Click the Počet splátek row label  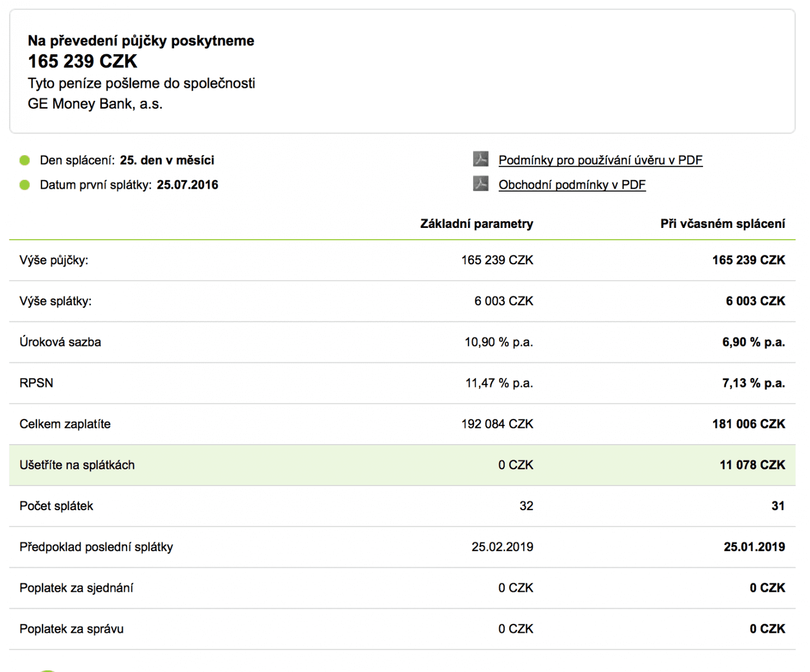point(56,506)
